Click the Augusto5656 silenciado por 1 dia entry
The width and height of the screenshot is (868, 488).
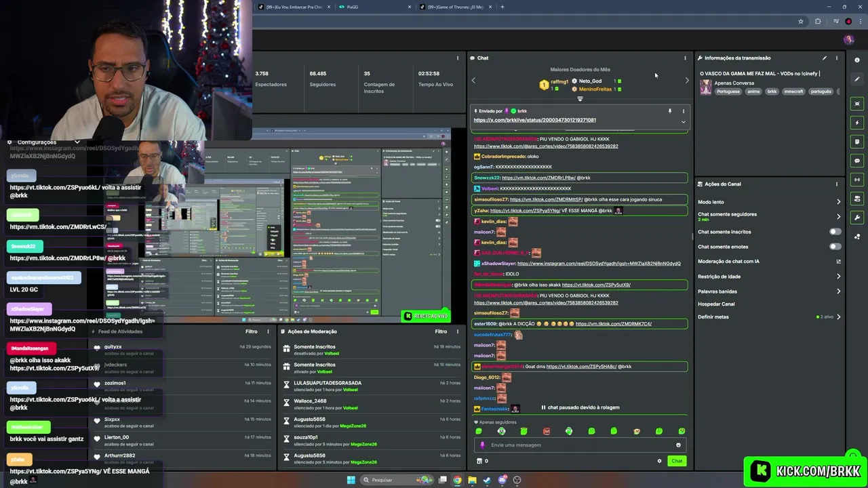pos(372,422)
